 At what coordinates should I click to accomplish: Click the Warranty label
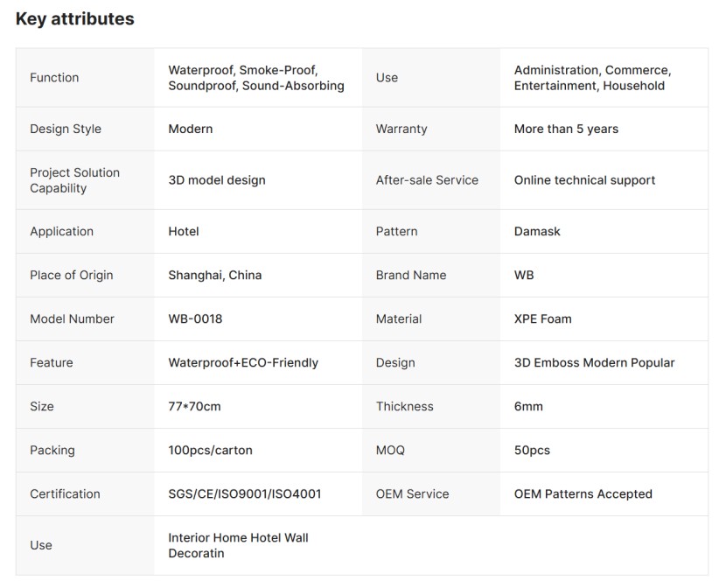point(401,129)
